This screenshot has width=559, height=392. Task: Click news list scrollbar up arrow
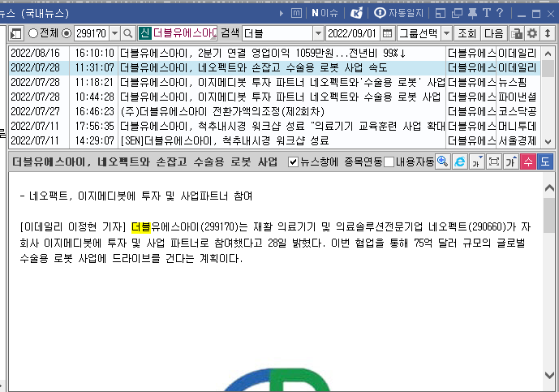click(548, 54)
